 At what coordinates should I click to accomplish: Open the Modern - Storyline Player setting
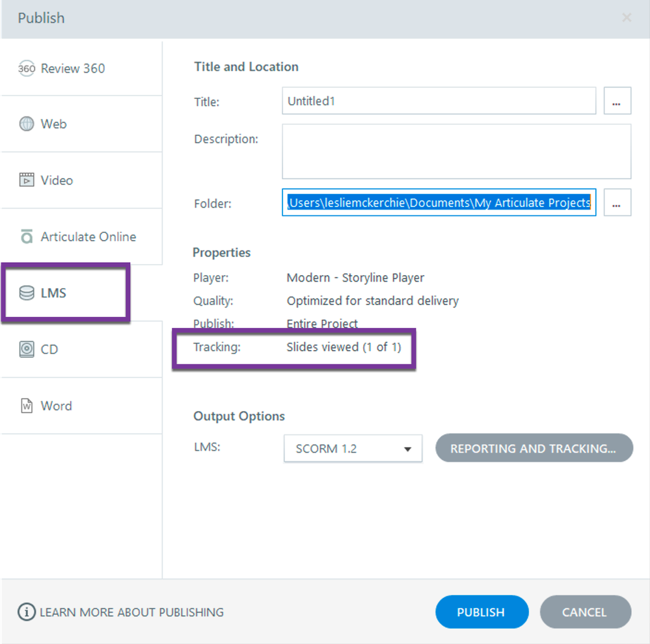(x=355, y=278)
